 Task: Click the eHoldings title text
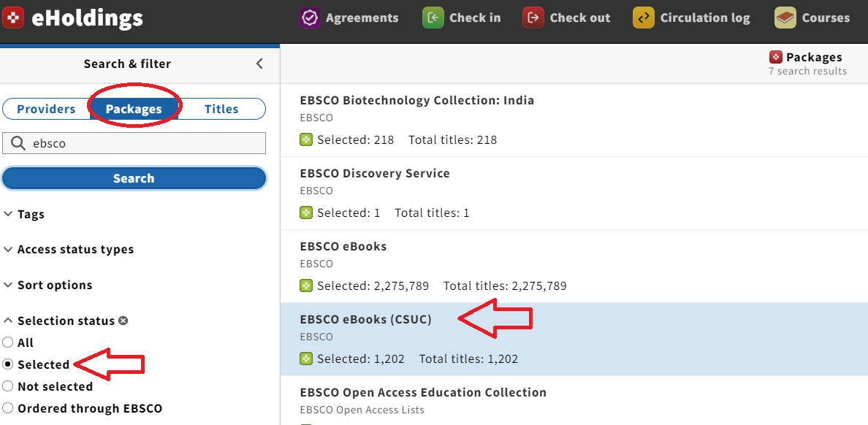click(88, 18)
